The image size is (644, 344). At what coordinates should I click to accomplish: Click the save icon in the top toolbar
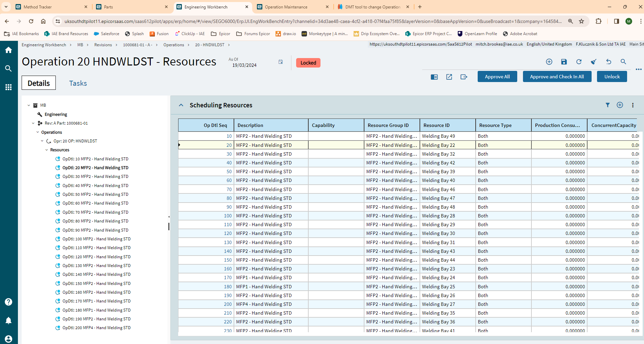[564, 62]
